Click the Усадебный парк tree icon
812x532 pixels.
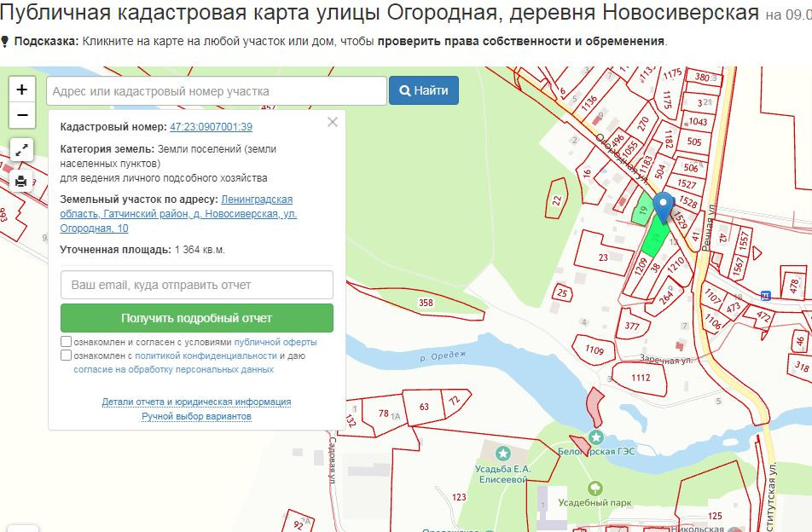[x=595, y=488]
